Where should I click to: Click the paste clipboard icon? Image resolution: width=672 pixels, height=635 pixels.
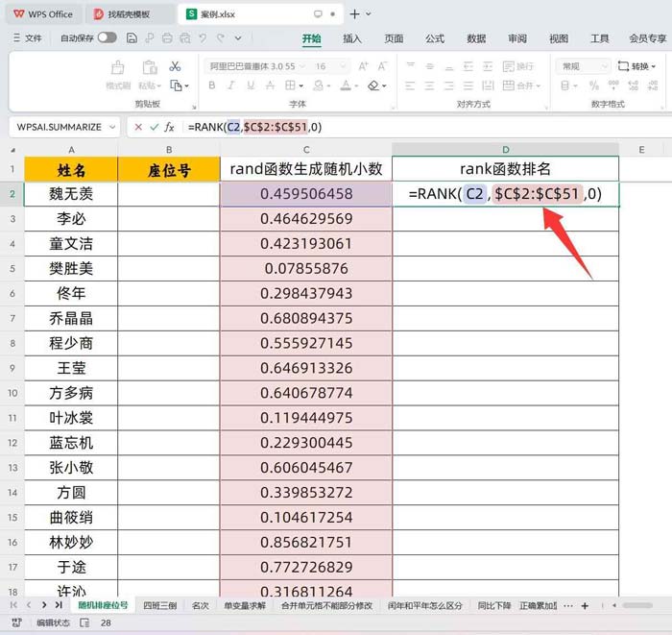coord(150,67)
